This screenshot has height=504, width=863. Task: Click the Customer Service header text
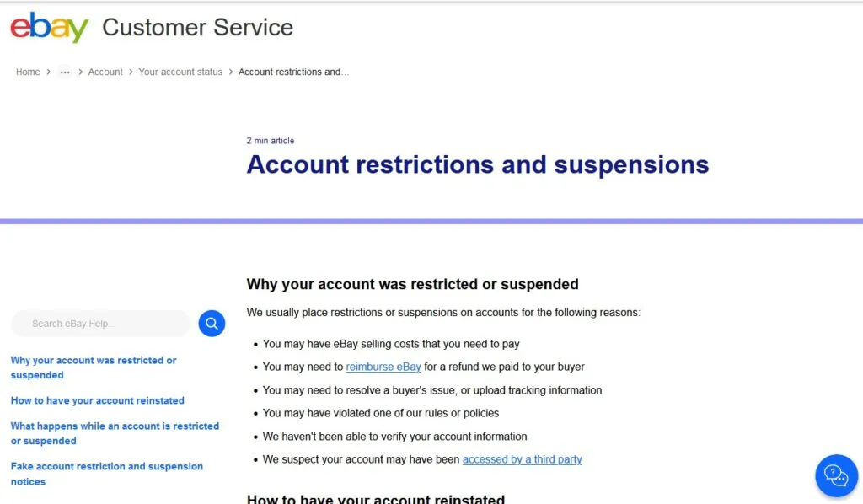click(x=196, y=27)
